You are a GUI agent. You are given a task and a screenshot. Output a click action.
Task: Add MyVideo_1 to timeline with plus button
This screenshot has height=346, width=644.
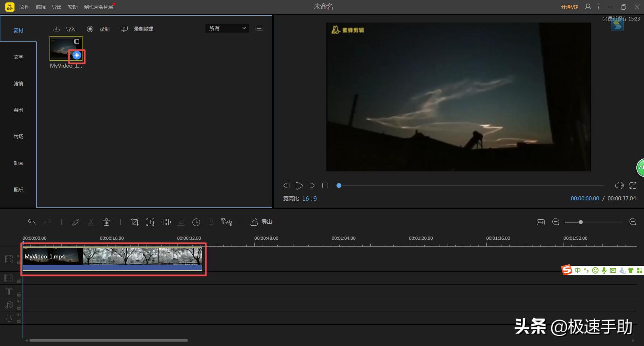(x=77, y=55)
